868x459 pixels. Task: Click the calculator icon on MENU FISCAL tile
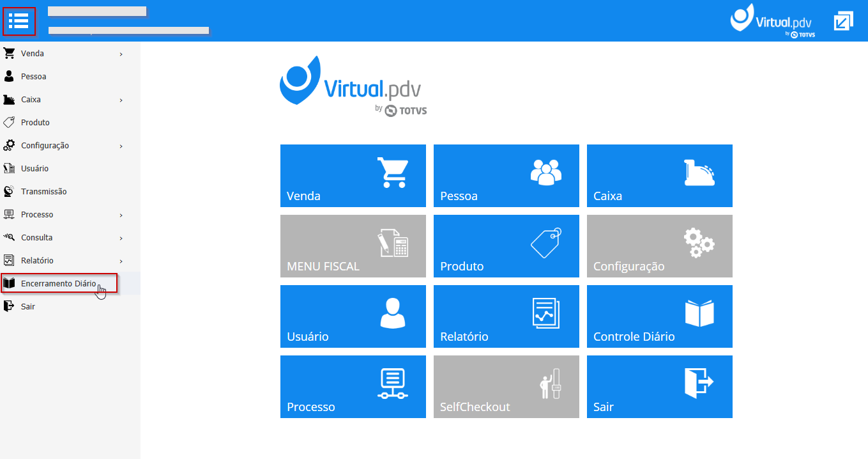point(393,243)
